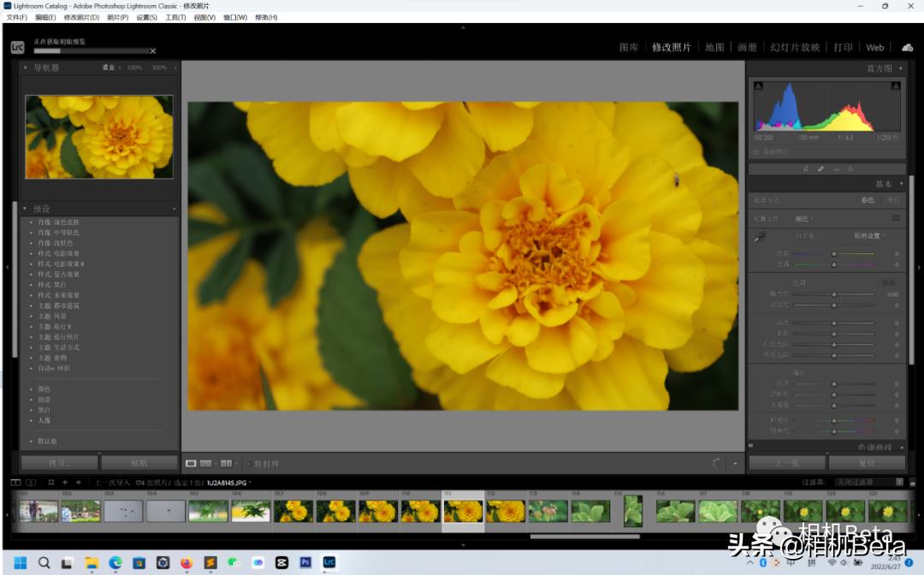Open Photoshop from the Windows taskbar

(x=305, y=562)
